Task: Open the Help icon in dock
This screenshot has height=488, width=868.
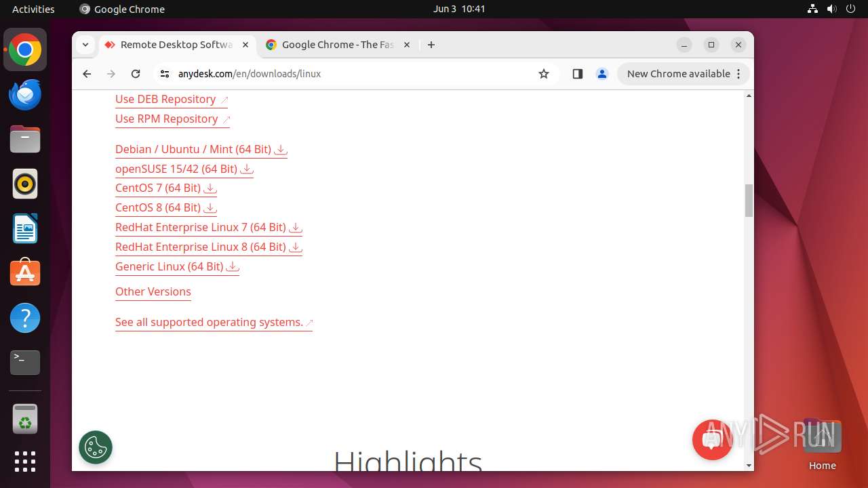Action: (25, 318)
